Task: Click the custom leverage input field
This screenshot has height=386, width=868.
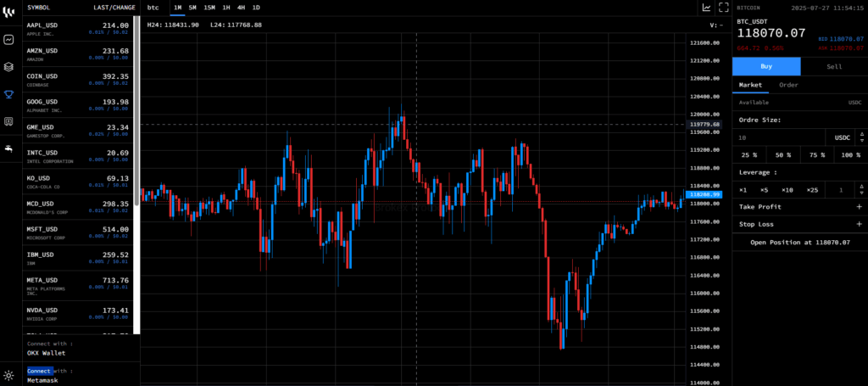Action: pyautogui.click(x=841, y=190)
